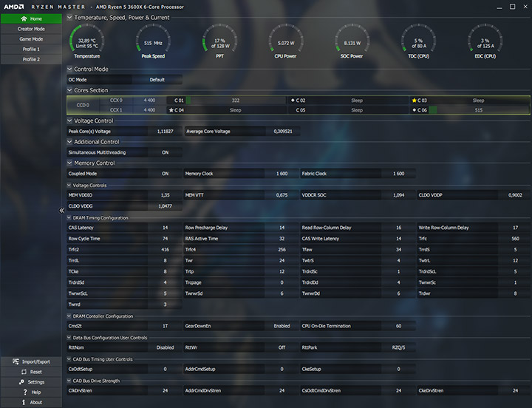This screenshot has height=408, width=532.
Task: Collapse the sidebar with the double-arrow icon
Action: [x=62, y=211]
